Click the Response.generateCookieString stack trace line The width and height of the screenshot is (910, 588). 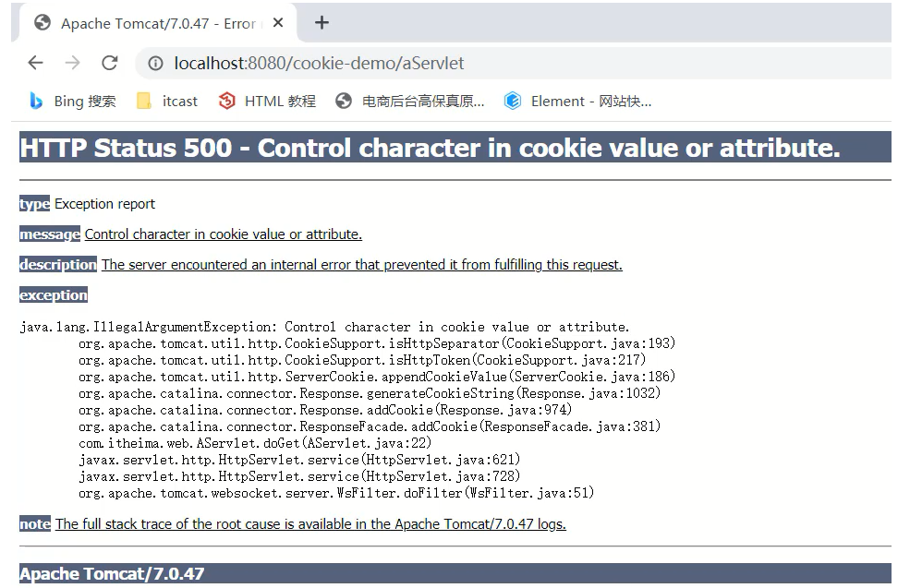(x=370, y=394)
